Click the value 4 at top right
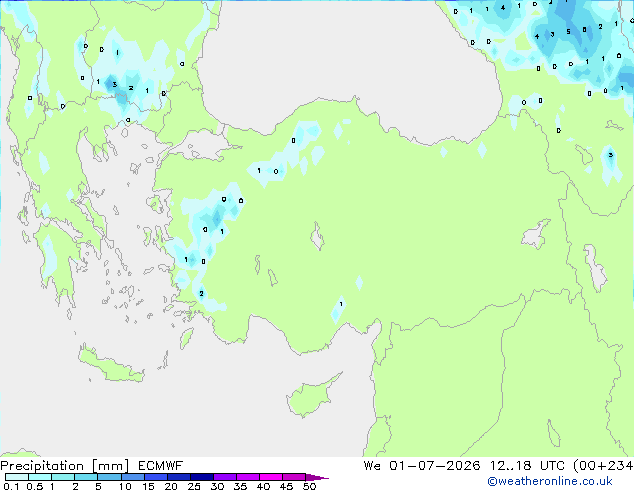 point(503,7)
